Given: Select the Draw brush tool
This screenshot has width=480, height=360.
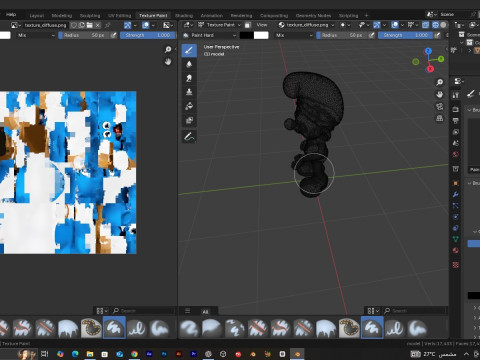Looking at the screenshot, I should pyautogui.click(x=189, y=51).
